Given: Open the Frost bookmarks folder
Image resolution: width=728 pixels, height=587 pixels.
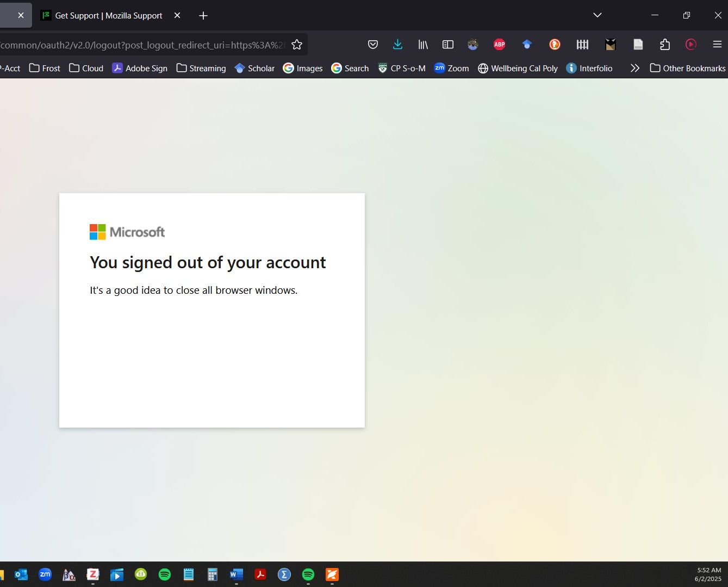Looking at the screenshot, I should pyautogui.click(x=45, y=68).
